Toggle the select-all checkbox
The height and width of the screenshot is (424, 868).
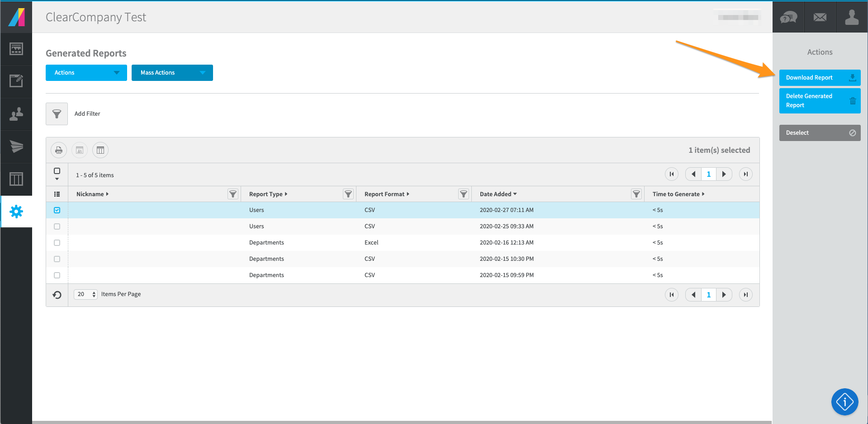[57, 171]
